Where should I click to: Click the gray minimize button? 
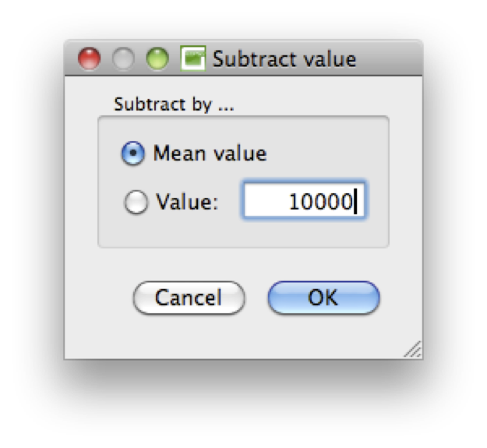123,58
